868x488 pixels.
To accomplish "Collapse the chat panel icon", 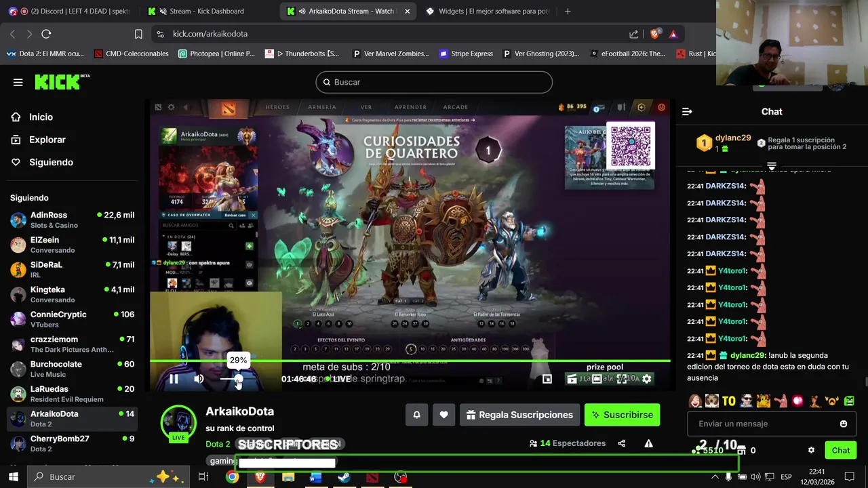I will coord(687,111).
